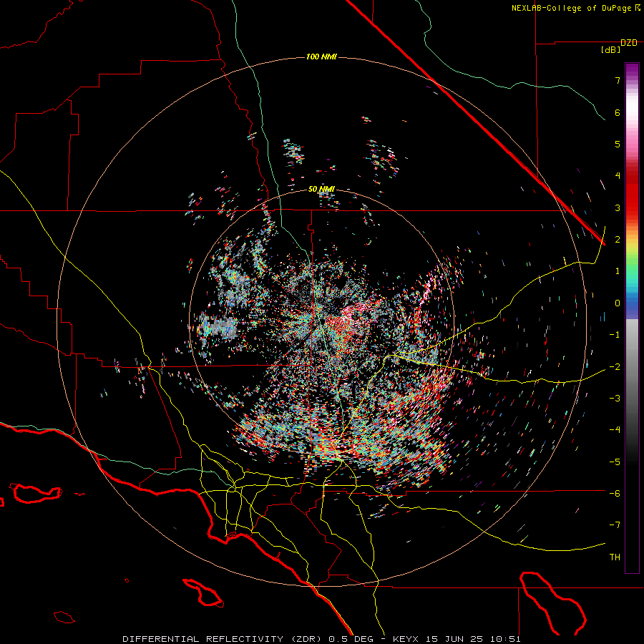Screen dimensions: 644x644
Task: Select the "-6" scale value
Action: 615,494
